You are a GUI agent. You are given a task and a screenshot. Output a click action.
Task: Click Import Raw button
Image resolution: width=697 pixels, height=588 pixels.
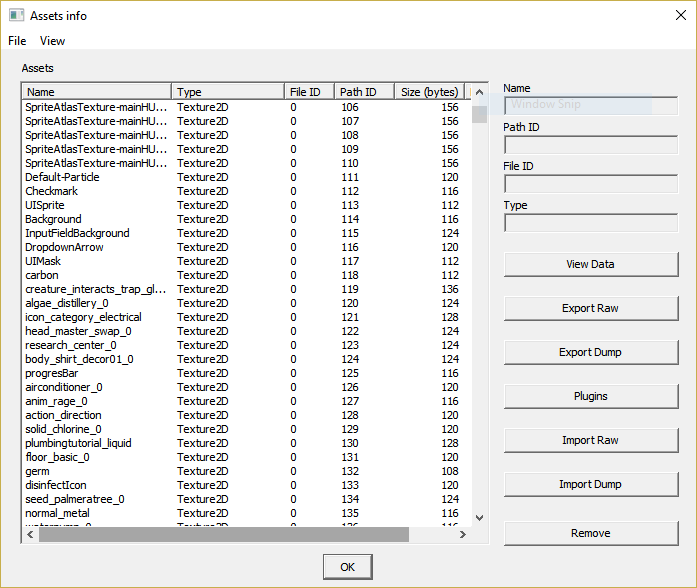tap(590, 440)
